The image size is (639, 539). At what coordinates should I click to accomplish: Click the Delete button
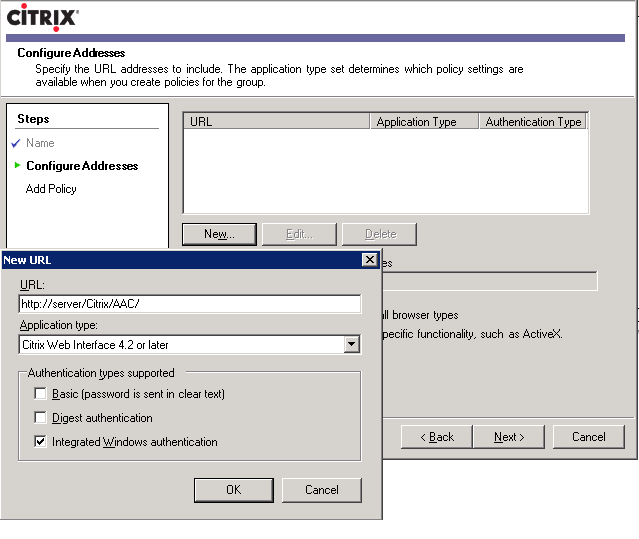[379, 234]
